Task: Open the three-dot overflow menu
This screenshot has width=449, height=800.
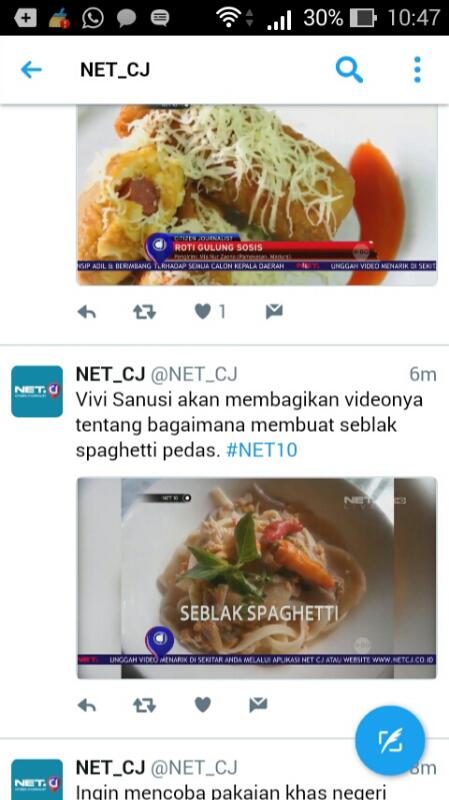Action: [417, 69]
